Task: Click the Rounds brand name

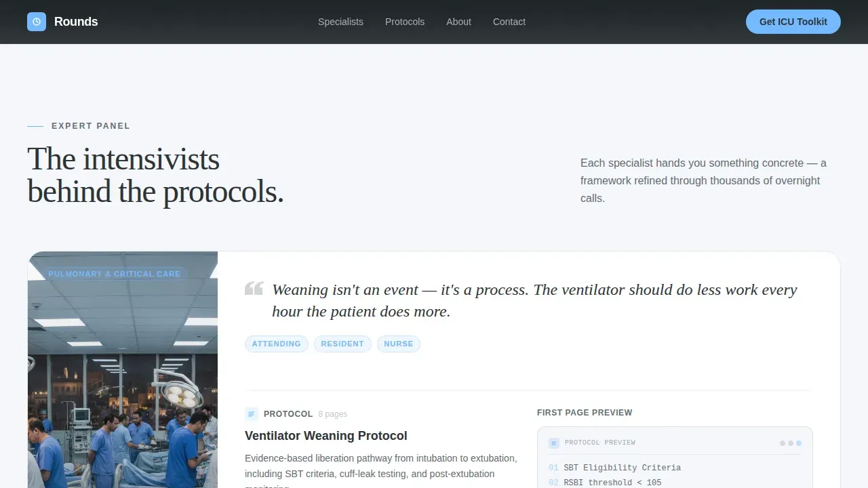Action: click(76, 22)
